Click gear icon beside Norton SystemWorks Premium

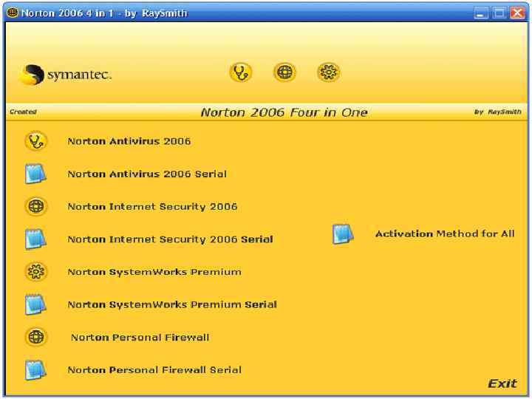tap(36, 272)
